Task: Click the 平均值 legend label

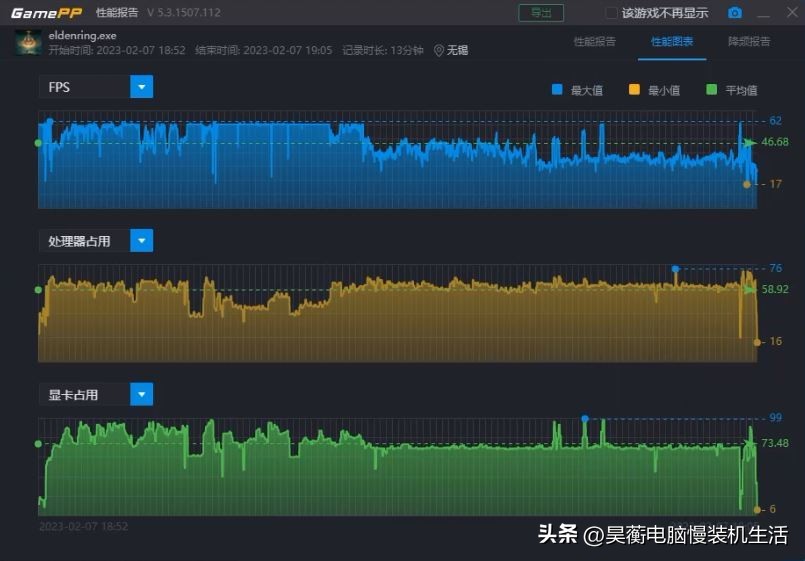Action: pos(741,90)
